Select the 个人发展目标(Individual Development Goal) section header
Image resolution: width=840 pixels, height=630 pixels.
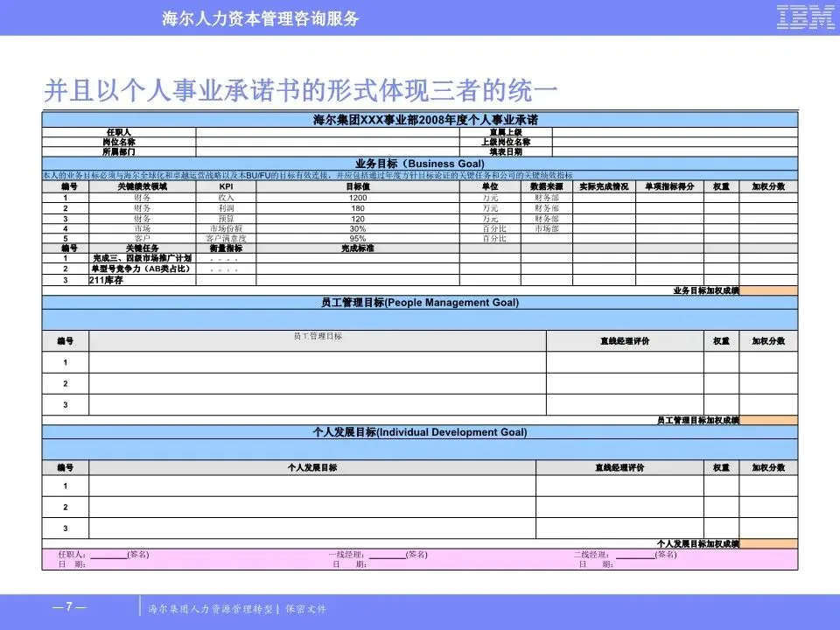click(x=419, y=431)
